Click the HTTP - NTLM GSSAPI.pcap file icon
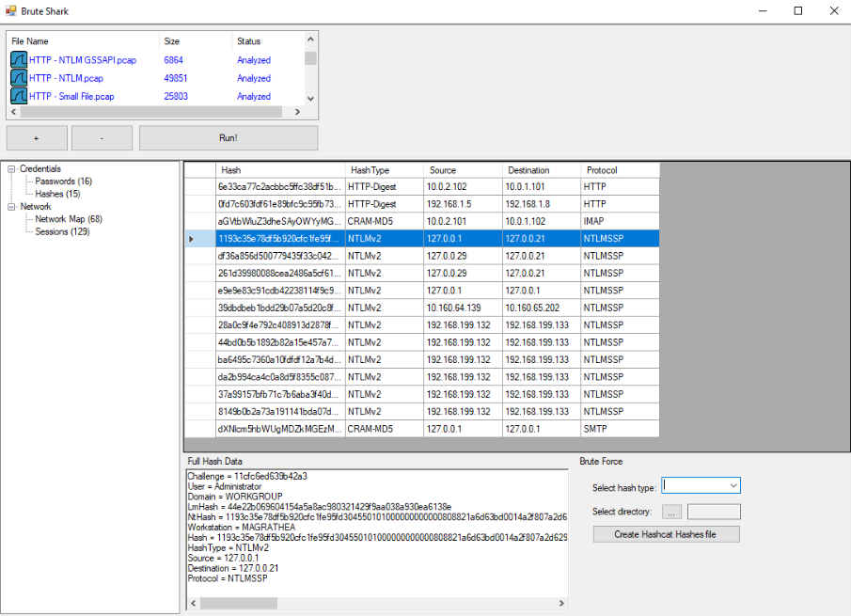851x616 pixels. (x=19, y=60)
